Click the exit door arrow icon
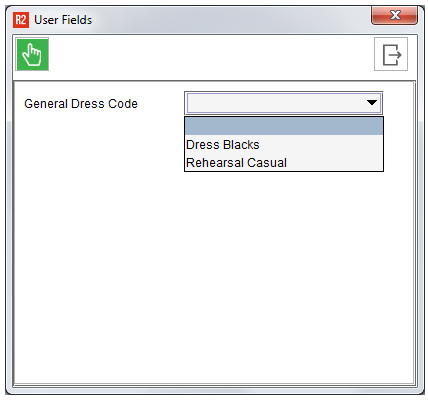Image resolution: width=428 pixels, height=402 pixels. pos(391,54)
